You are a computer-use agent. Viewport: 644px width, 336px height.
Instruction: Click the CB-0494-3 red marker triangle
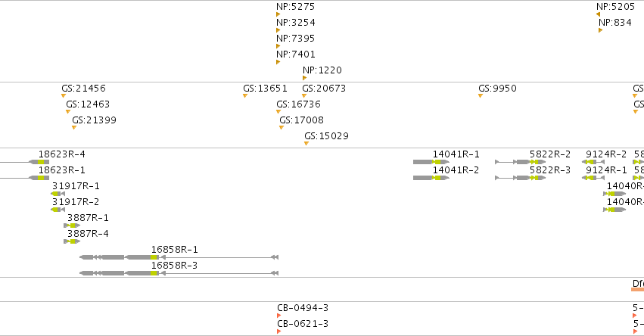[279, 316]
